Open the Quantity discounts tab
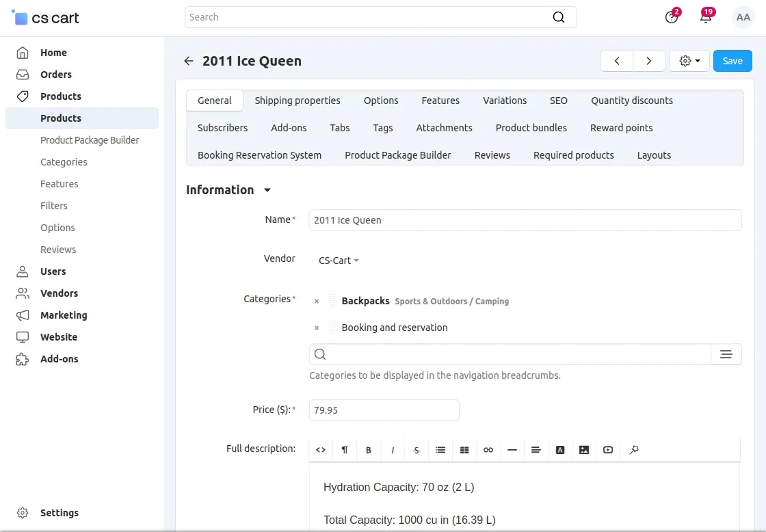This screenshot has height=532, width=766. coord(632,101)
